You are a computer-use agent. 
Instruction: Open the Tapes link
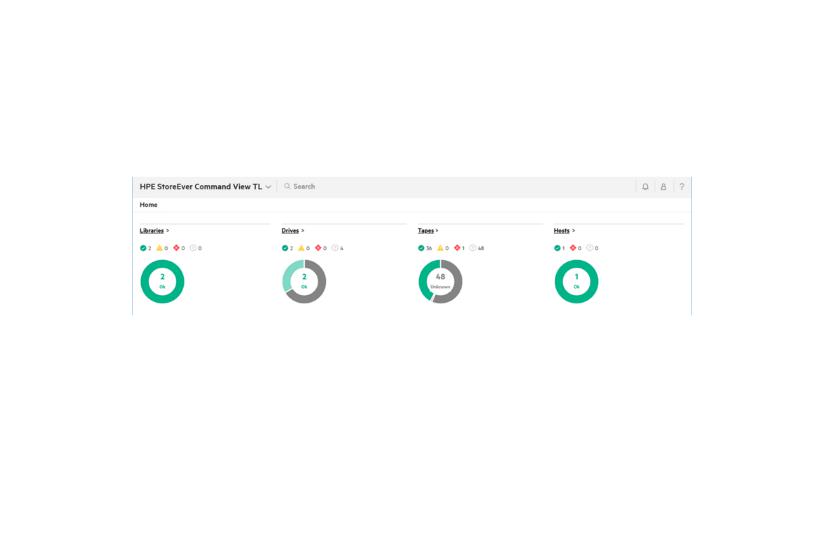[426, 231]
